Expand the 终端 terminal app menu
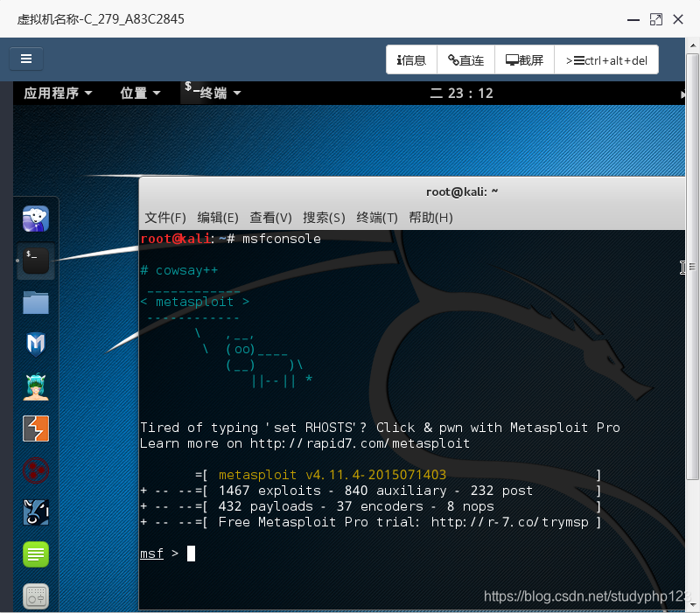This screenshot has height=613, width=700. pos(213,93)
